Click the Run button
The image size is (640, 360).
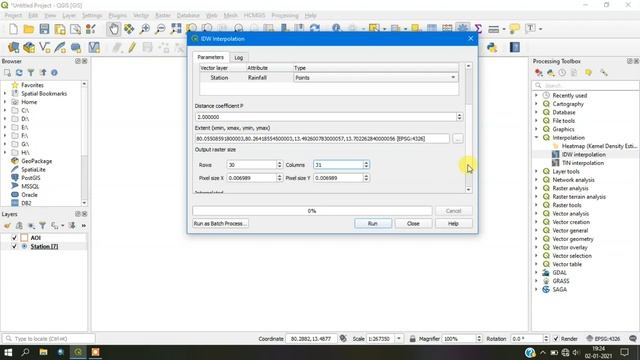point(373,224)
